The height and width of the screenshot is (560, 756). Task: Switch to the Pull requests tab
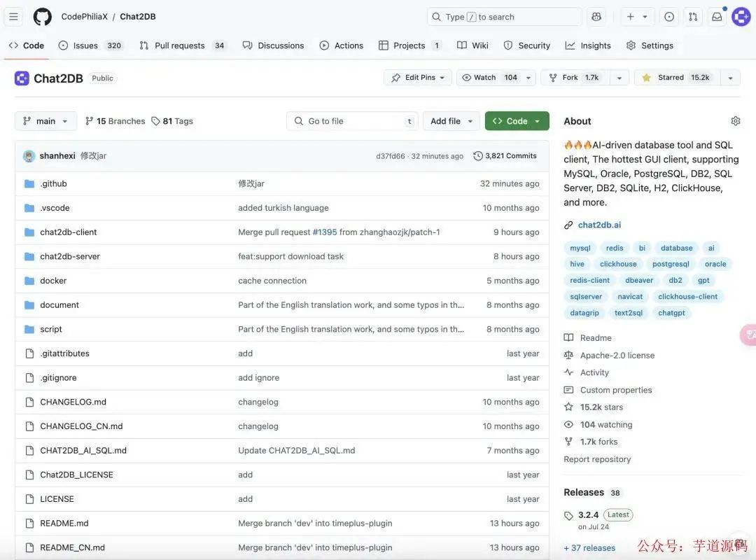[182, 45]
